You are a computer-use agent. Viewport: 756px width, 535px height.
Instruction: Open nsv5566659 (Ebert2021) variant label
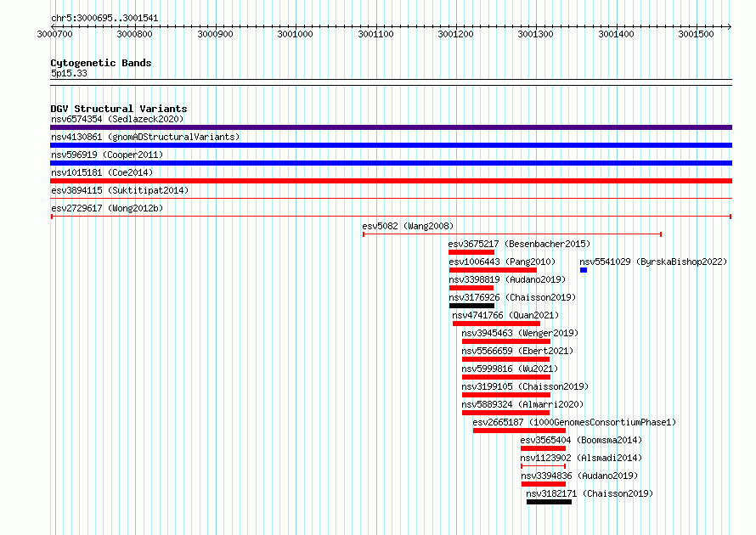point(517,351)
